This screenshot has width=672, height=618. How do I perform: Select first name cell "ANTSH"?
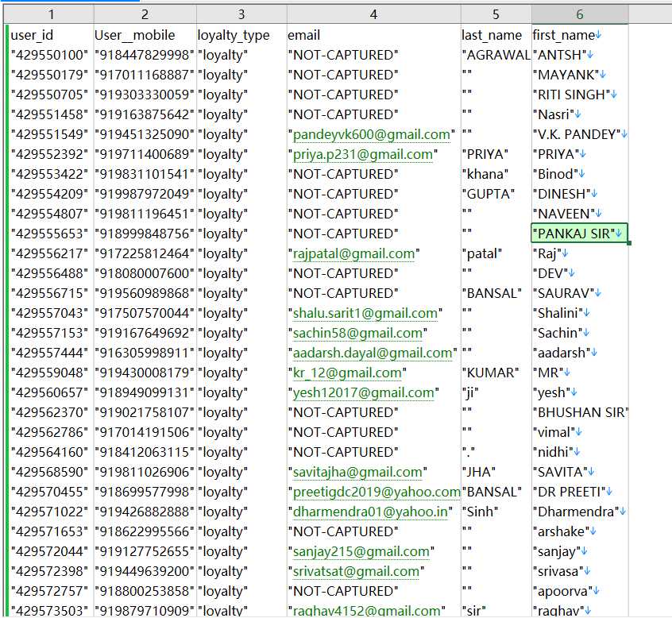(x=580, y=55)
